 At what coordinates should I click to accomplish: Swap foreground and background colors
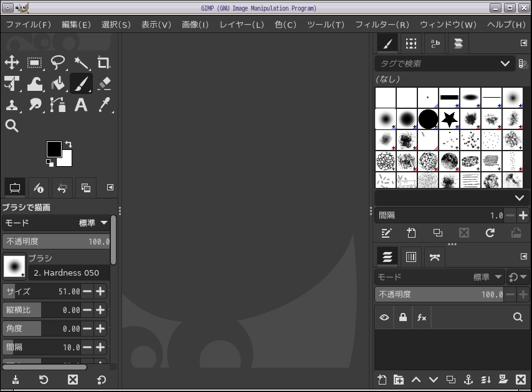click(69, 144)
